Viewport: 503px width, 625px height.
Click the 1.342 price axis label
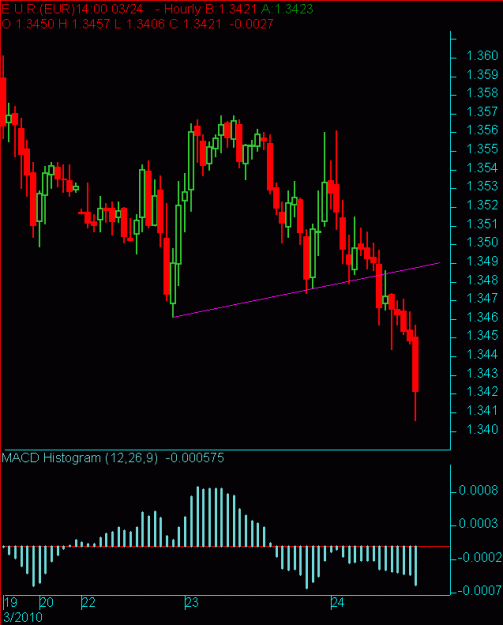tap(482, 392)
